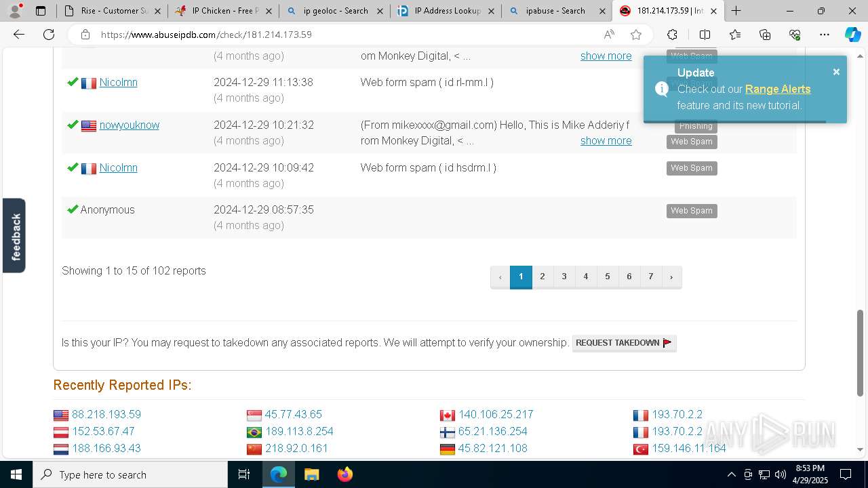Open Task View on taskbar
This screenshot has width=868, height=488.
(x=244, y=474)
